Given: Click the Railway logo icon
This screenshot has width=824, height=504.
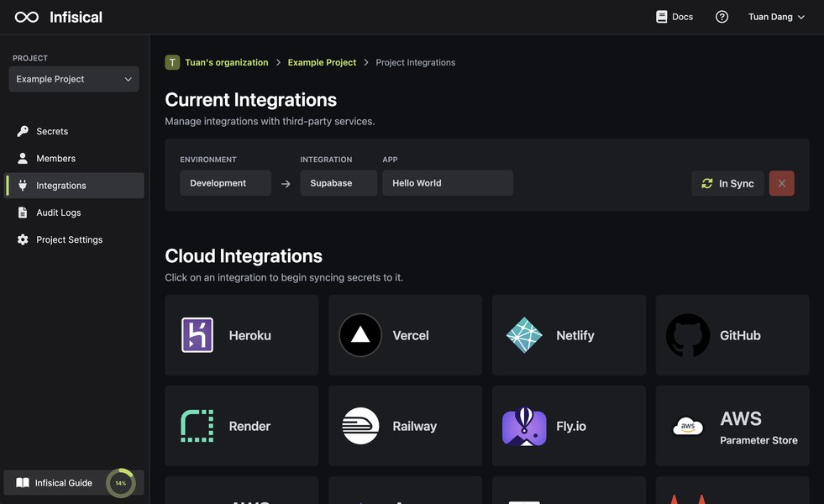Looking at the screenshot, I should (x=360, y=426).
